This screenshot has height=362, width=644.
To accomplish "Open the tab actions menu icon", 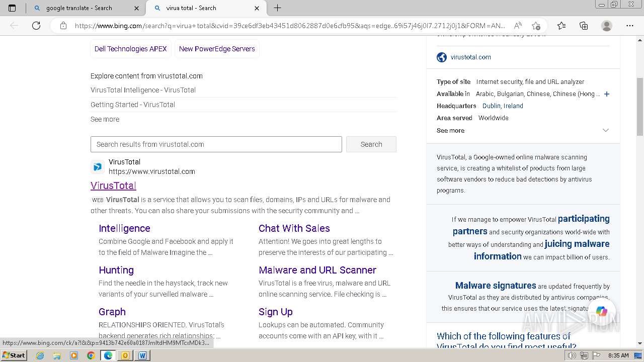I will click(12, 8).
